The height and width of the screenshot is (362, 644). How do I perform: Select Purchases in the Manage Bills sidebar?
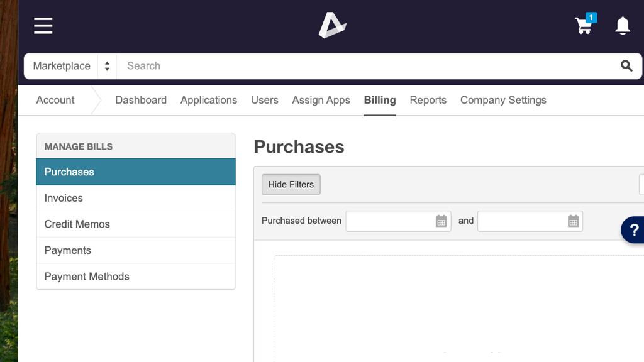pyautogui.click(x=136, y=172)
